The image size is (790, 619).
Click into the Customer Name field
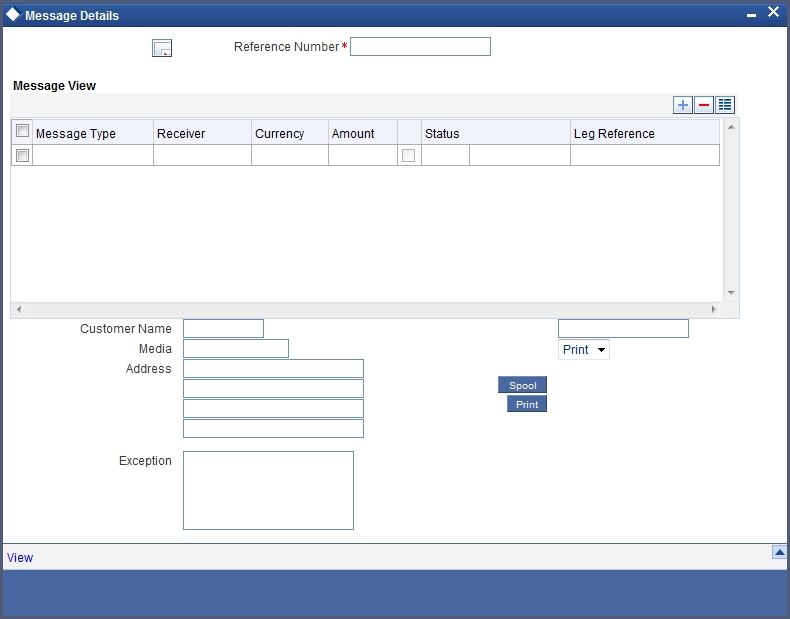223,328
